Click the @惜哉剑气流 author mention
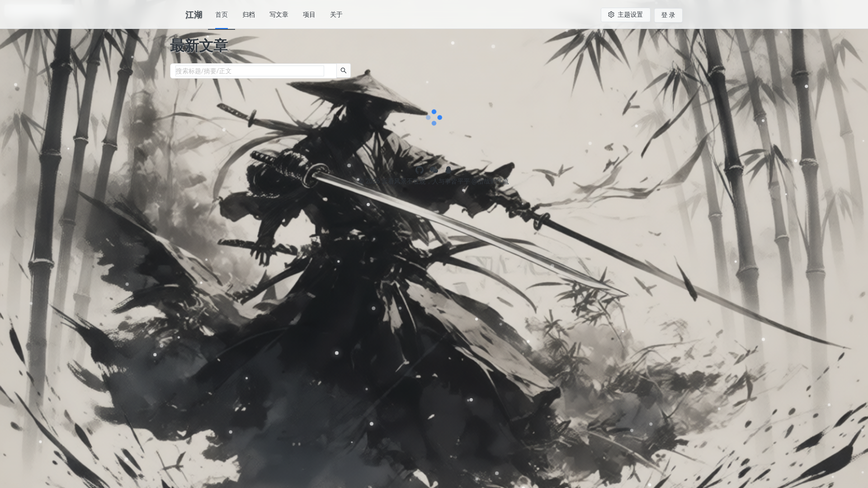Image resolution: width=868 pixels, height=488 pixels. tap(491, 182)
